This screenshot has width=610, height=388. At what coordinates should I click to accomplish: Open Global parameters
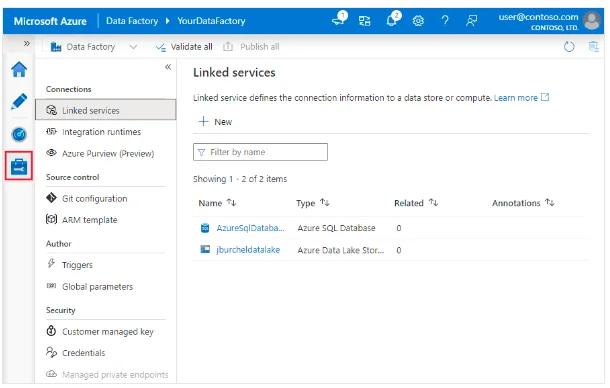point(98,287)
